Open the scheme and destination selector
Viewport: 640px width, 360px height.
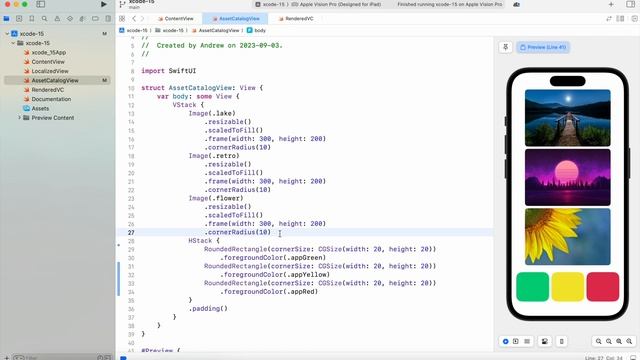318,4
